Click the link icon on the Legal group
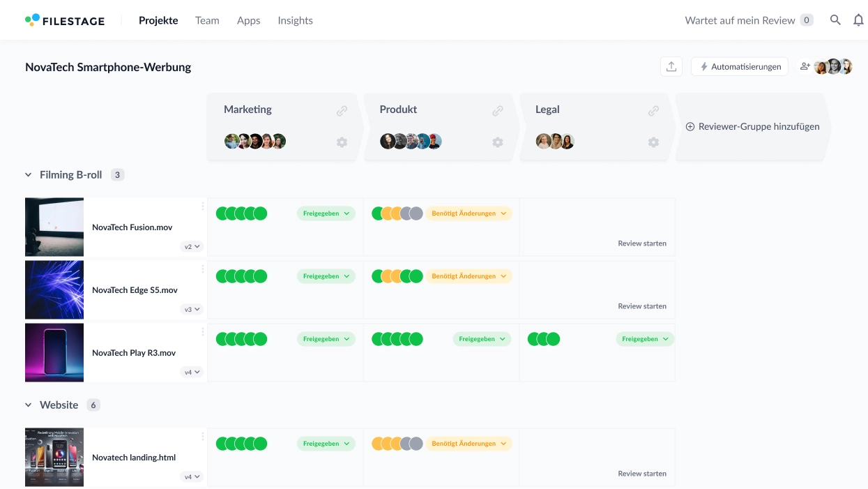 click(x=653, y=110)
